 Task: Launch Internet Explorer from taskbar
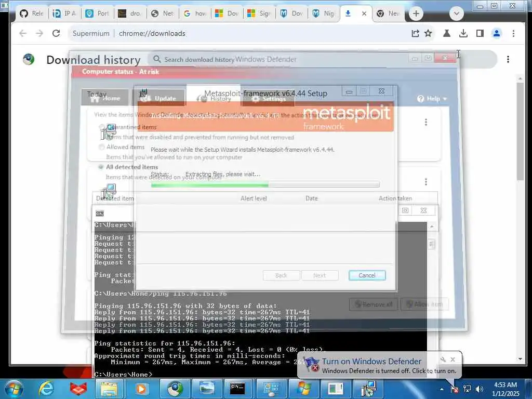[46, 389]
